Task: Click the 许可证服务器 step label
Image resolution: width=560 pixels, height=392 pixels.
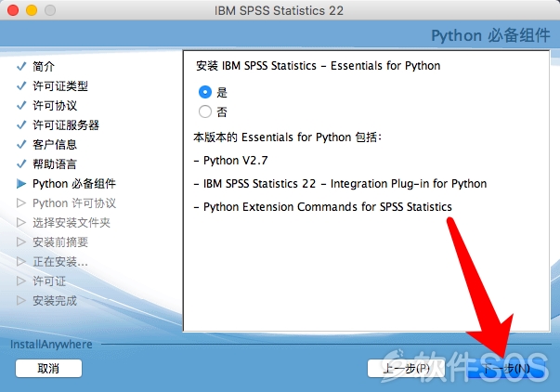Action: (66, 125)
